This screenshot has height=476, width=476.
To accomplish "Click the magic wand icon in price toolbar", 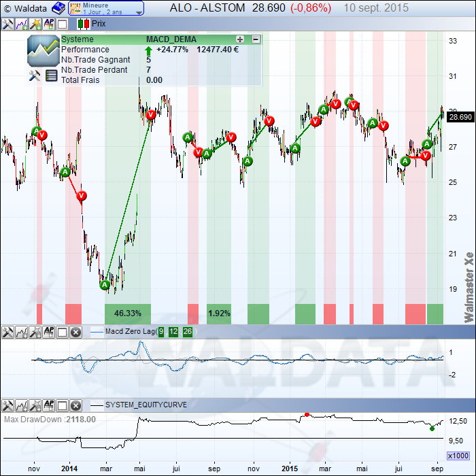I will tap(35, 24).
